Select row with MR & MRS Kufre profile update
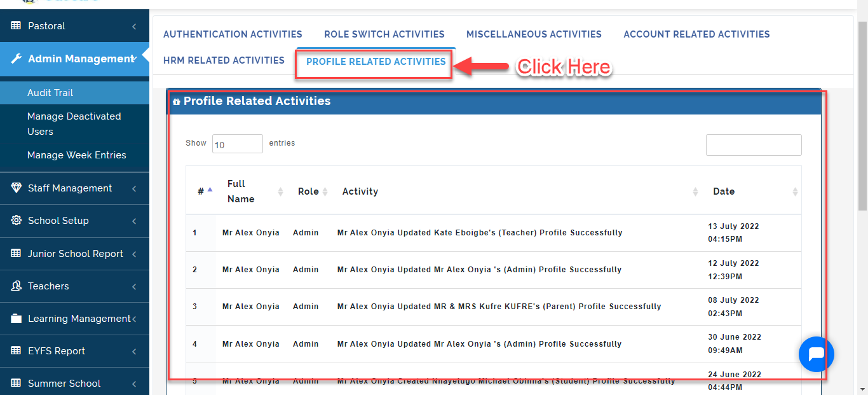868x395 pixels. (493, 307)
